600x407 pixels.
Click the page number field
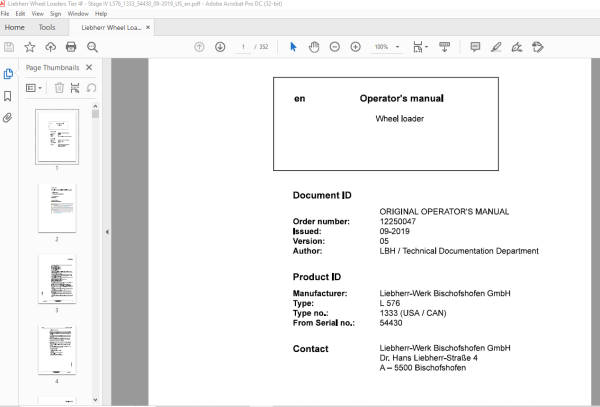coord(243,47)
